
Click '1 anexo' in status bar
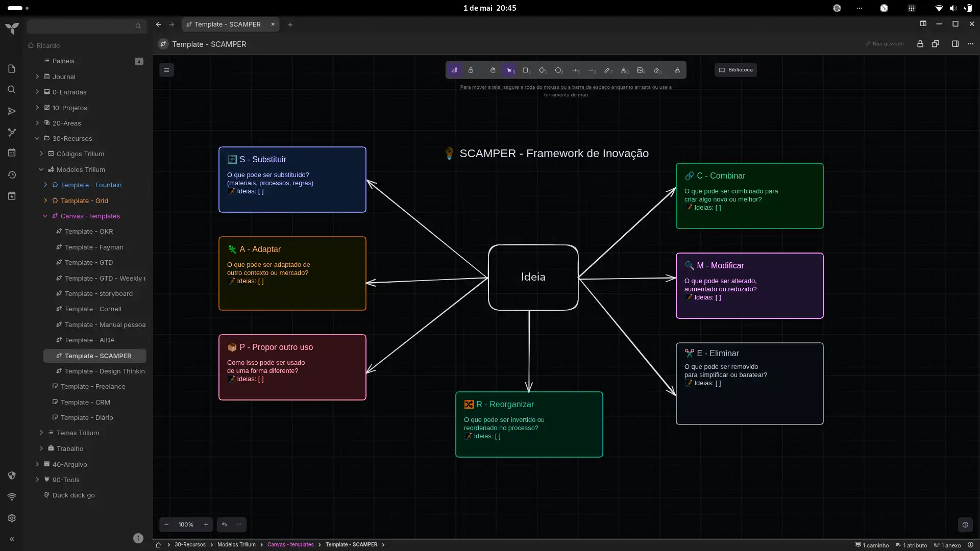point(947,545)
